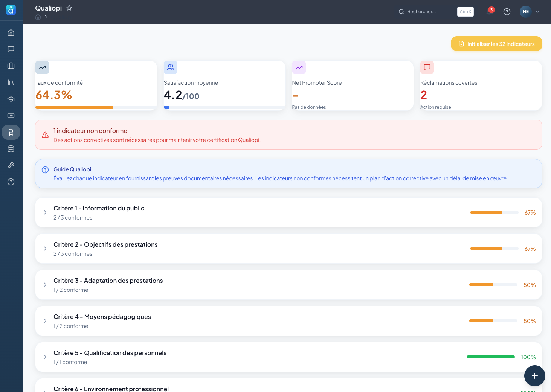Click the 'Des actions correctives' alert message
The height and width of the screenshot is (392, 551).
coord(157,140)
